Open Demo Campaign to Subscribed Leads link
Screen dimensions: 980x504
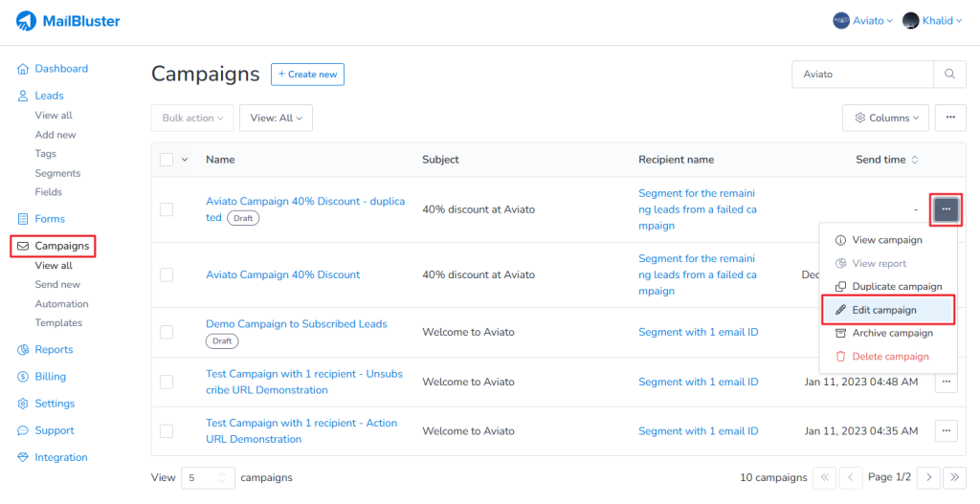click(296, 324)
